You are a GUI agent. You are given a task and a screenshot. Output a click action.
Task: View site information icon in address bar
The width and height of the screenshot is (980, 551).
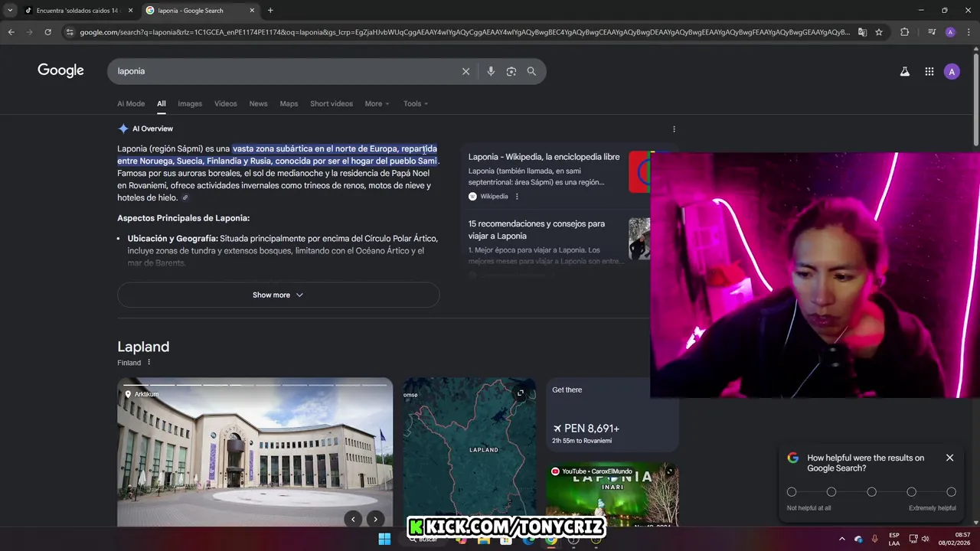tap(70, 32)
